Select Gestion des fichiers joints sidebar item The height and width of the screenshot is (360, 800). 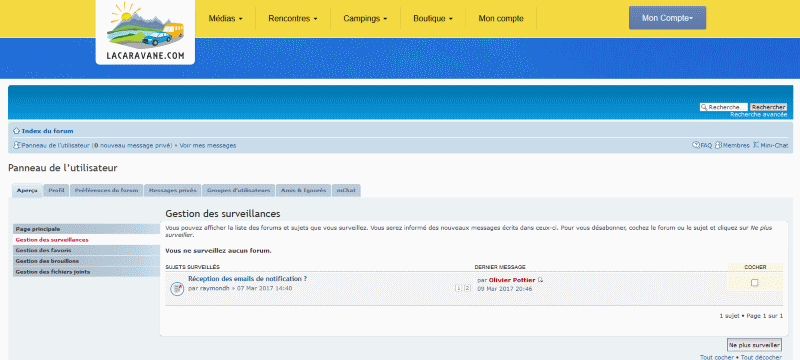pos(86,272)
